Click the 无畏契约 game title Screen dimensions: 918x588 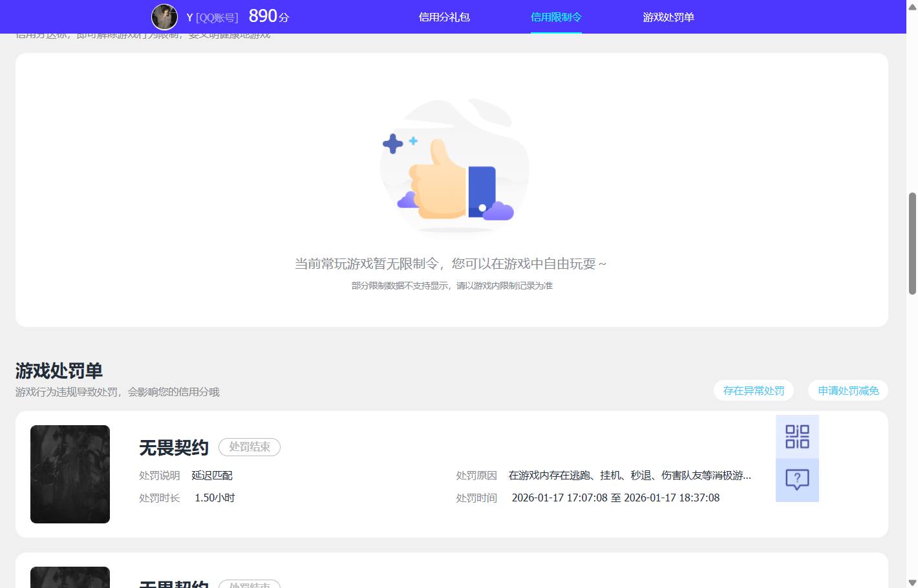(173, 446)
